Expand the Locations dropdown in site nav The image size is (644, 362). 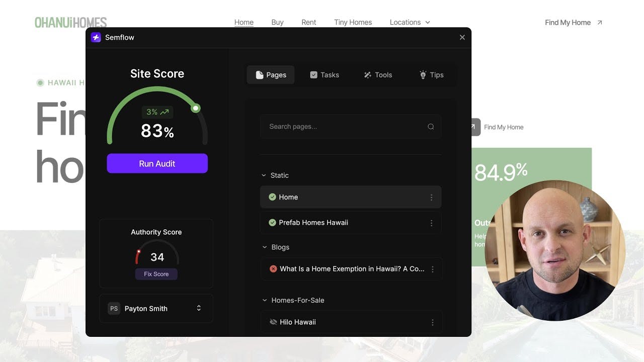(x=410, y=23)
